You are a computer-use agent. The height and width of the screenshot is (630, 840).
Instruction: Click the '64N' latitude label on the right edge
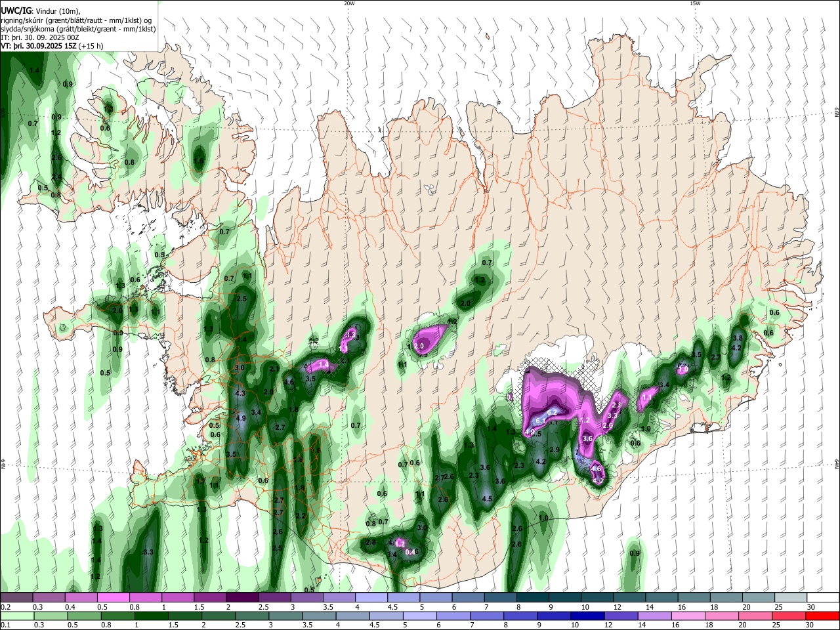[837, 463]
